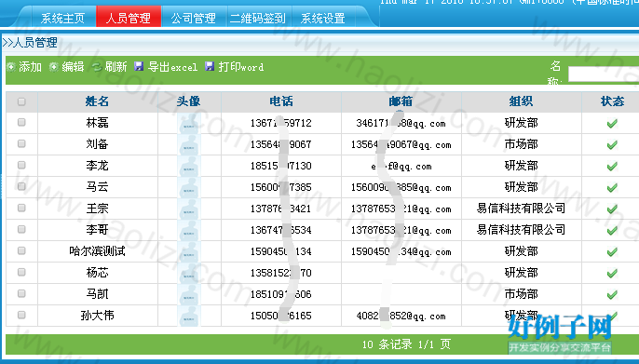Click 市场部 in 刘备's row
Screen dimensions: 639x364
(x=522, y=144)
